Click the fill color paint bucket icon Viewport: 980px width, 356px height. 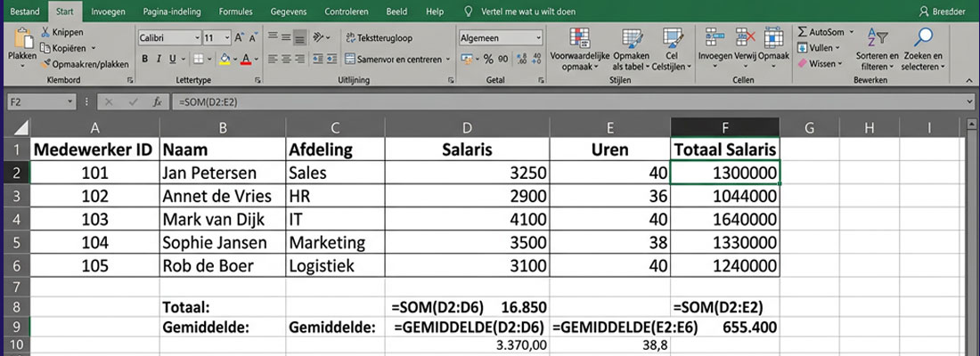click(225, 60)
